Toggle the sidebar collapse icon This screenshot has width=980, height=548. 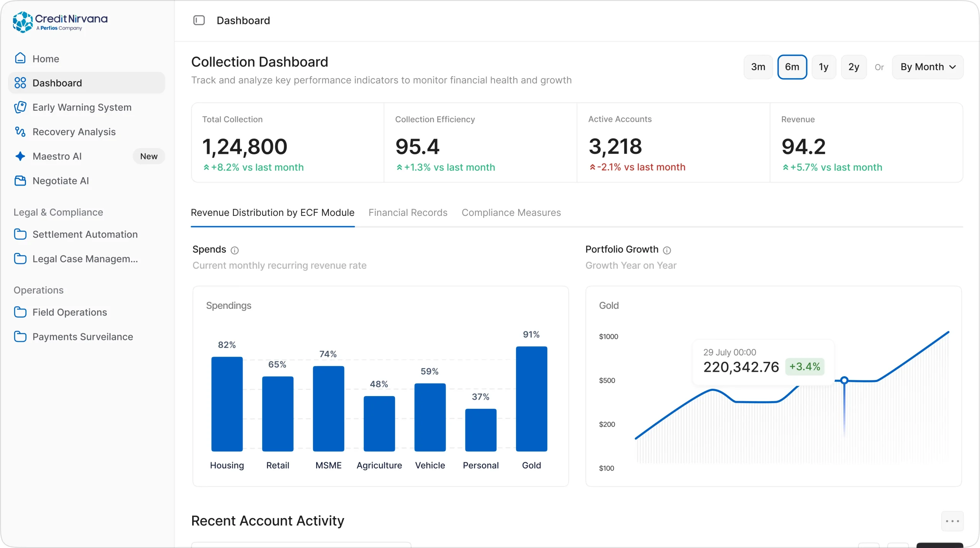199,20
